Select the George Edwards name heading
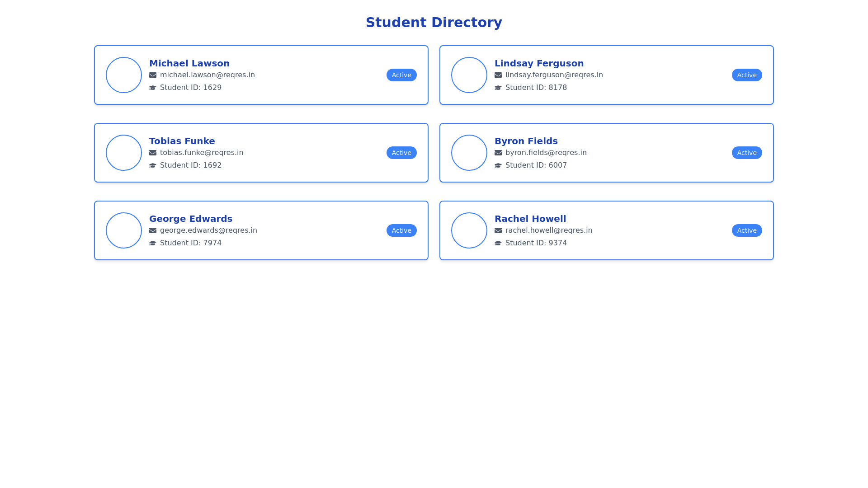868x488 pixels. pos(190,219)
